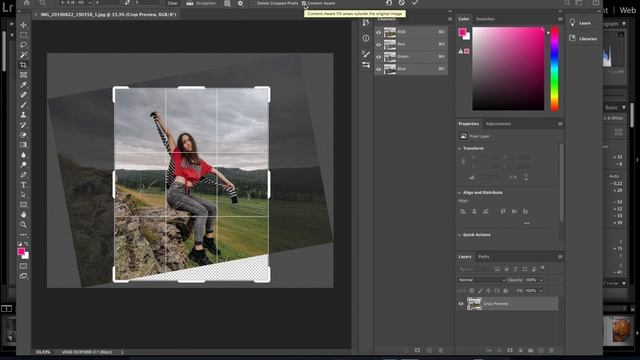This screenshot has width=640, height=360.
Task: Collapse Align and Distribute section
Action: (x=460, y=193)
